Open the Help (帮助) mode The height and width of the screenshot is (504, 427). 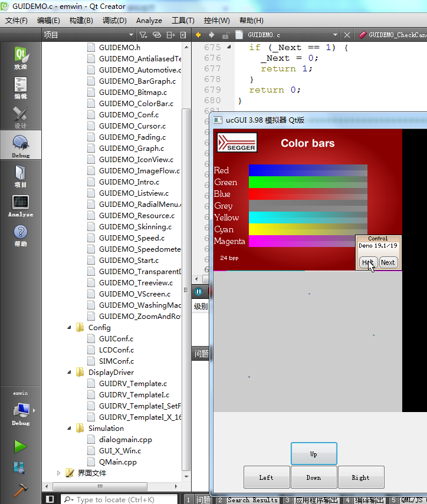point(21,235)
